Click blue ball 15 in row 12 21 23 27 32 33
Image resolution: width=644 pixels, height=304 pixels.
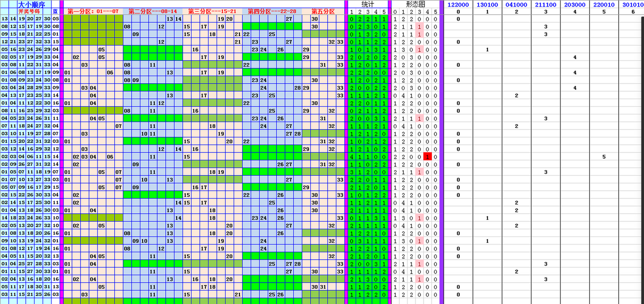pos(55,42)
